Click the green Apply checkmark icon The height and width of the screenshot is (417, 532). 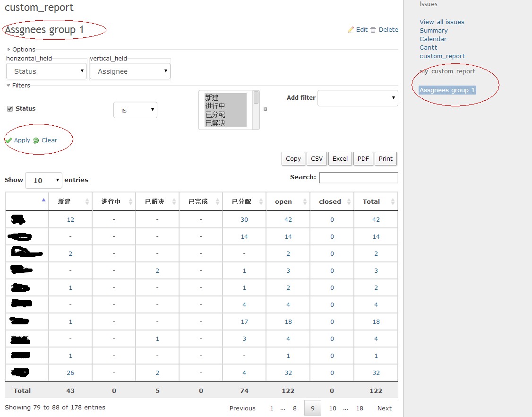click(9, 140)
